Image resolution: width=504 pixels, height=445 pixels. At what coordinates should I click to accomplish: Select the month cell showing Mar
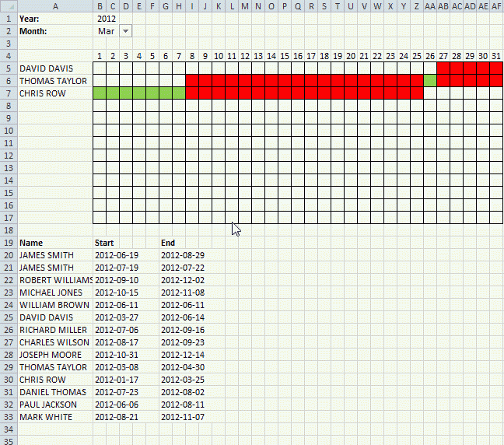click(106, 31)
